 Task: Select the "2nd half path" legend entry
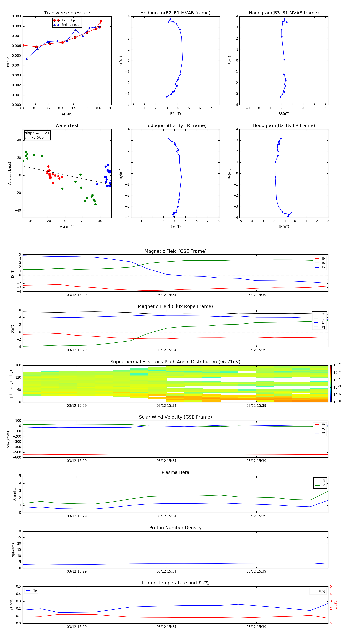coord(67,25)
